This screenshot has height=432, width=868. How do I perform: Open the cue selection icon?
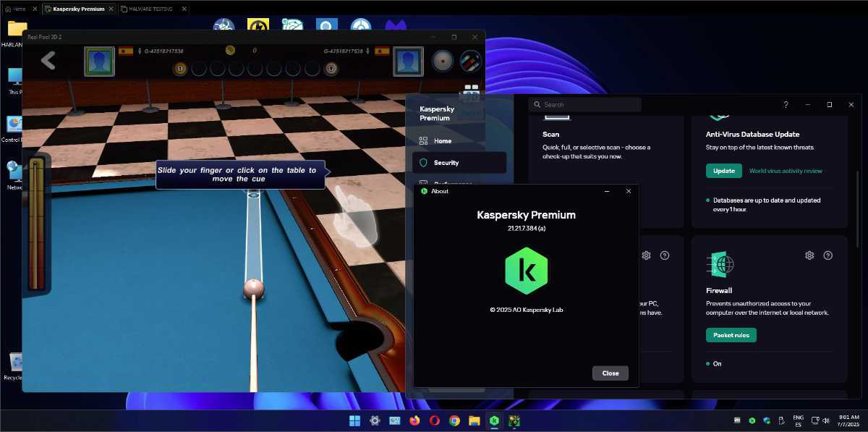point(471,61)
